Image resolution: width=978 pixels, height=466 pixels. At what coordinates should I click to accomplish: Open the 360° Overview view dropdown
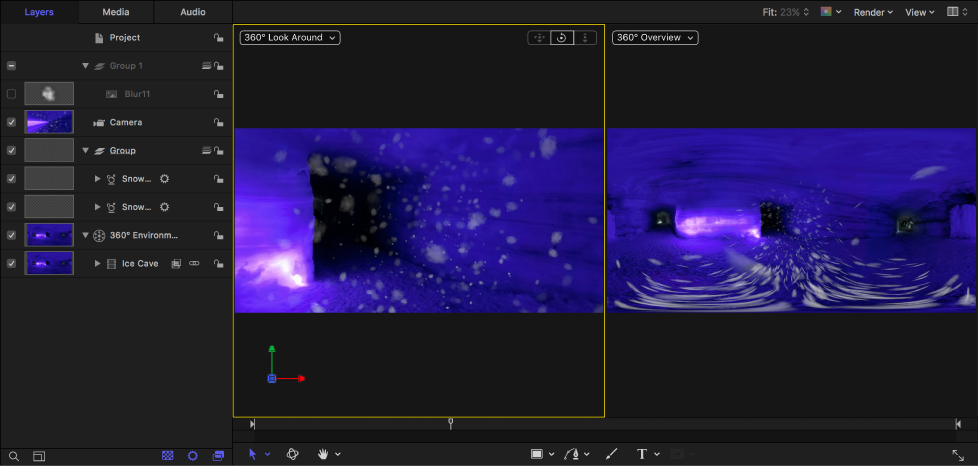tap(656, 38)
